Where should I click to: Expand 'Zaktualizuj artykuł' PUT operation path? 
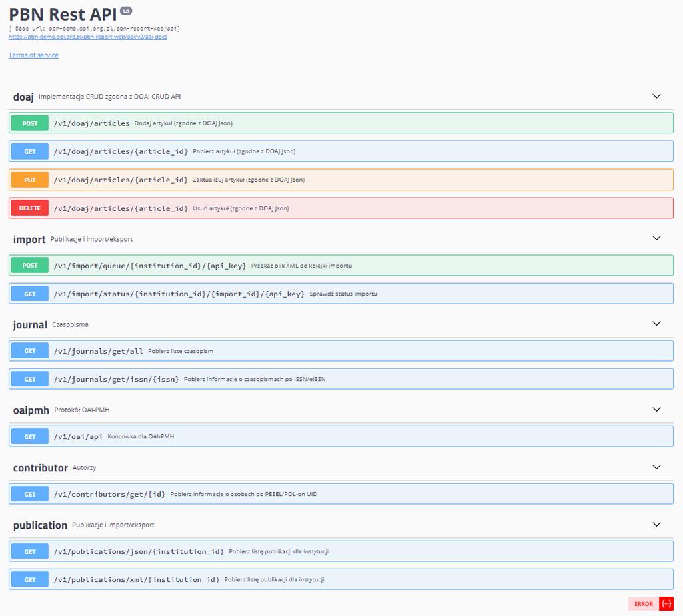121,180
